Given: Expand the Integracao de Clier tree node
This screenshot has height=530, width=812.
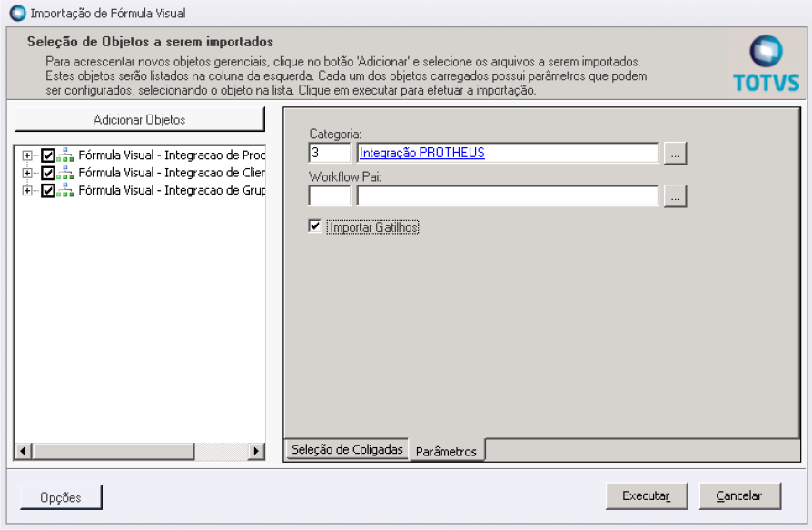Looking at the screenshot, I should click(x=27, y=173).
